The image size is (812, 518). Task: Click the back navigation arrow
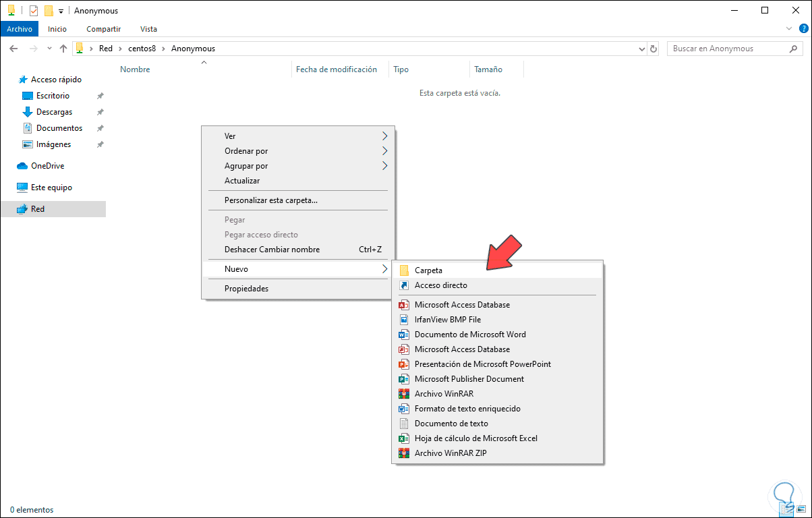(13, 49)
